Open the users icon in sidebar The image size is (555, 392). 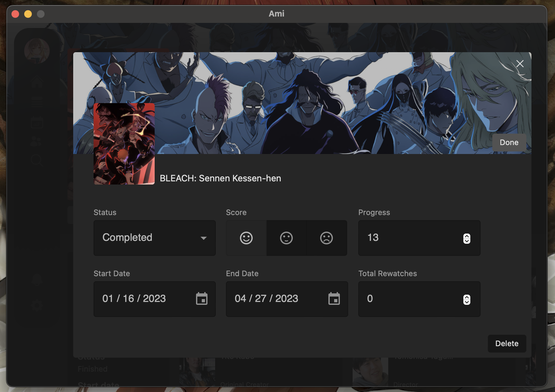(x=37, y=141)
